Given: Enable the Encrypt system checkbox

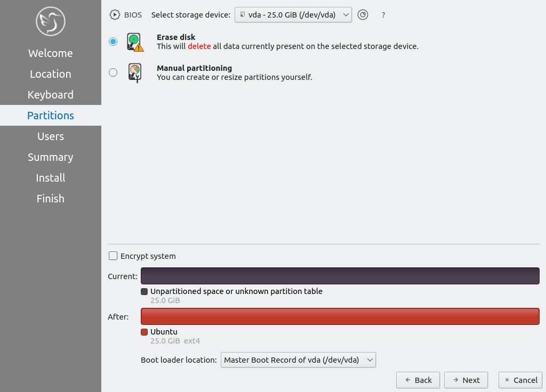Looking at the screenshot, I should pyautogui.click(x=113, y=256).
